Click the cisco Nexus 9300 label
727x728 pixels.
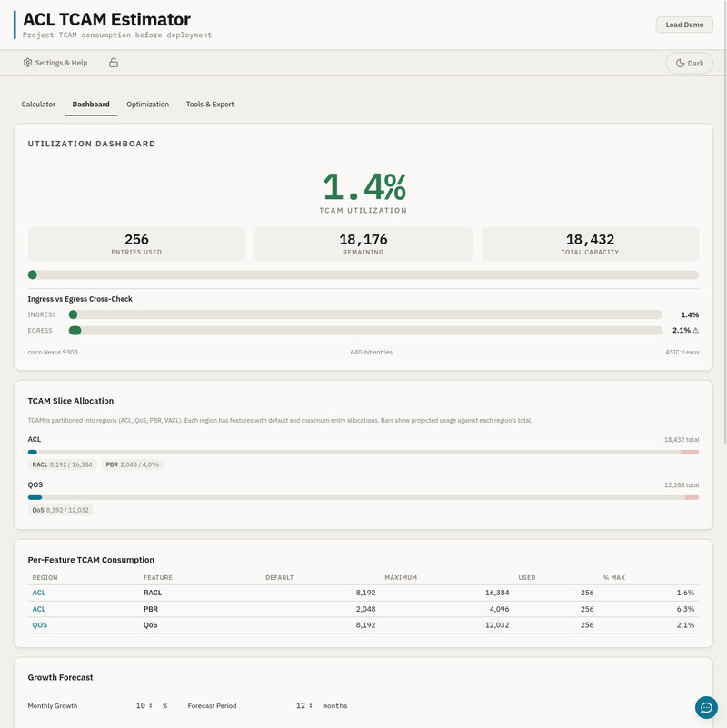click(x=53, y=352)
